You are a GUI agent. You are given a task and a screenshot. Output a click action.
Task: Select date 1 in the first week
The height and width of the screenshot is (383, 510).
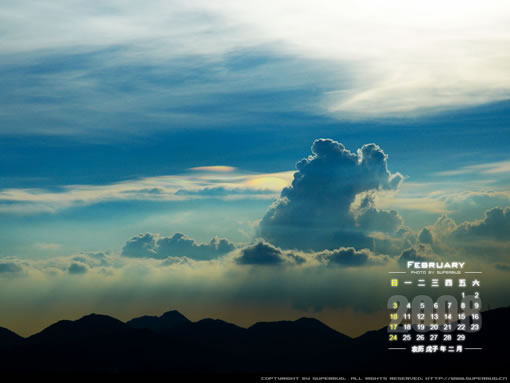coord(463,295)
